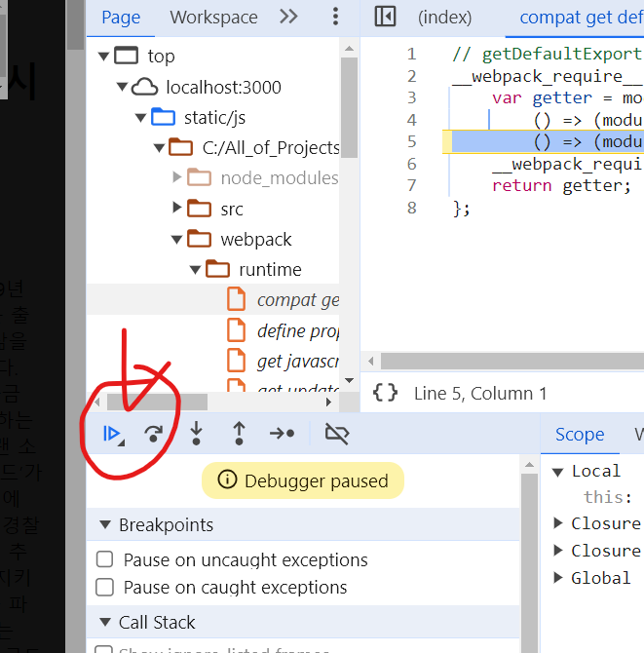Click line number 7 in gutter

coord(411,185)
